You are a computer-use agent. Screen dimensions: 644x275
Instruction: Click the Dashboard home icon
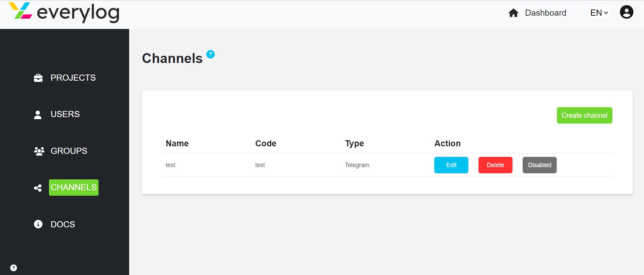click(x=514, y=13)
